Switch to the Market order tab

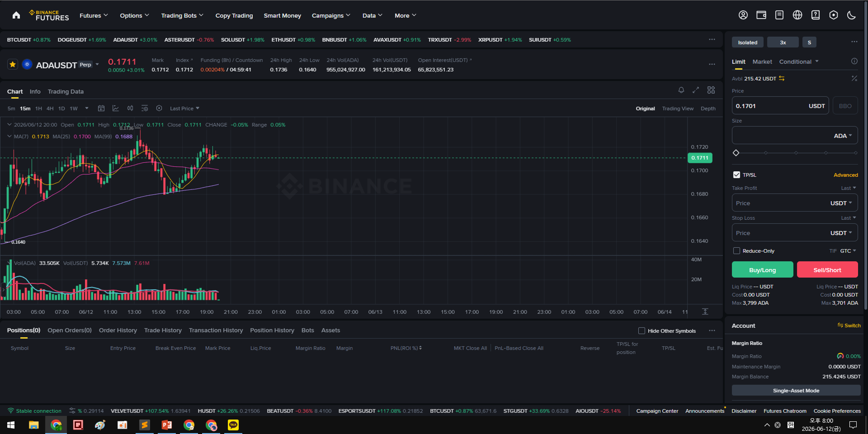point(762,62)
